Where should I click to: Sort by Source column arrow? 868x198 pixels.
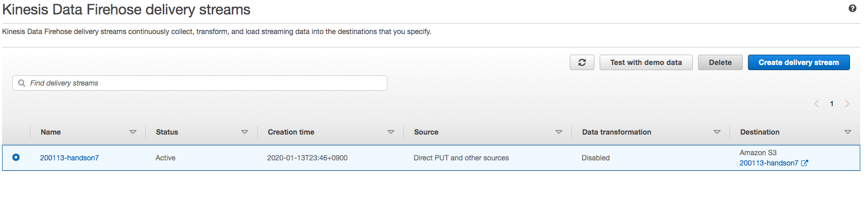point(559,132)
